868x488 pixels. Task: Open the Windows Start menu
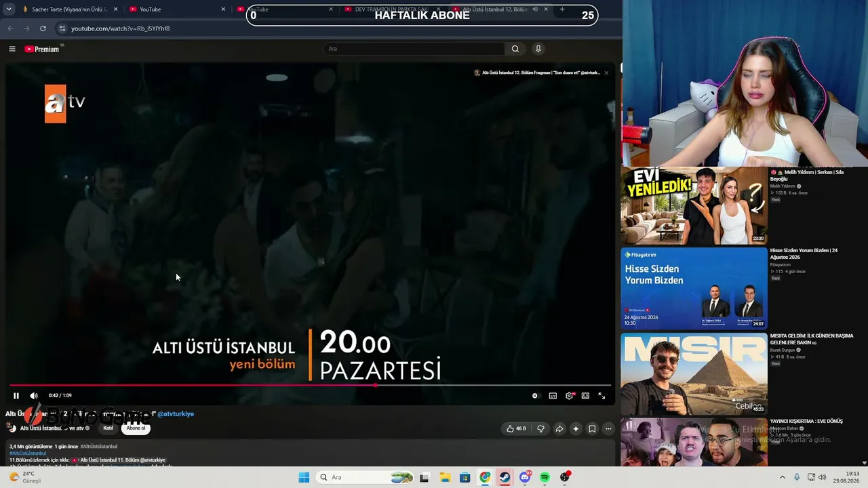pos(304,477)
